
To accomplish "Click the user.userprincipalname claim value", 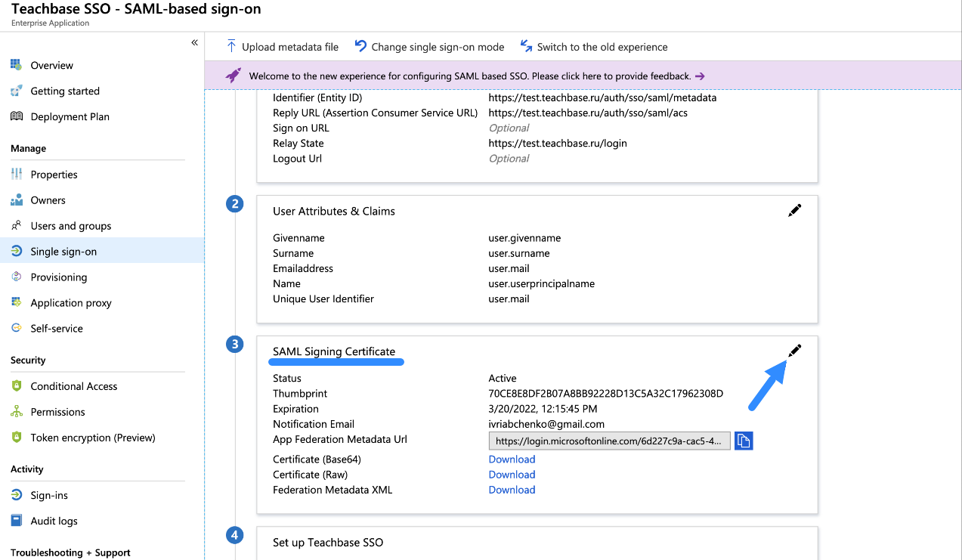I will pyautogui.click(x=541, y=283).
